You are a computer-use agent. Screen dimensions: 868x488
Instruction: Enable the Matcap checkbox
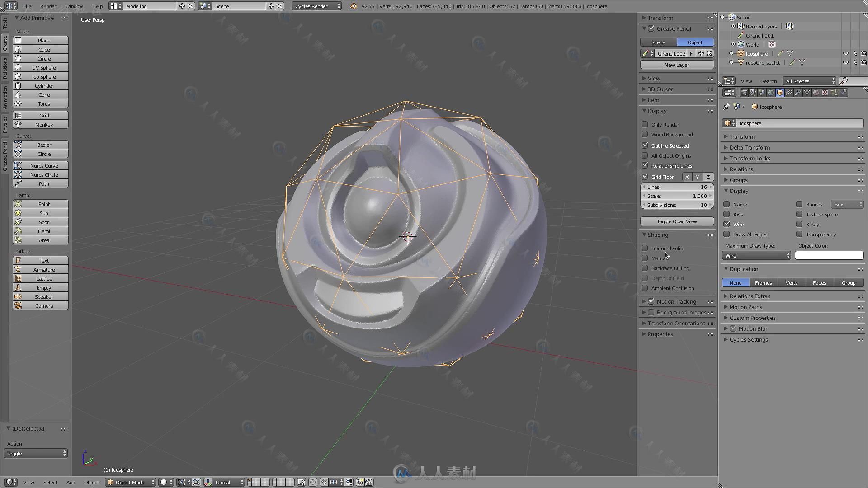[x=645, y=258]
